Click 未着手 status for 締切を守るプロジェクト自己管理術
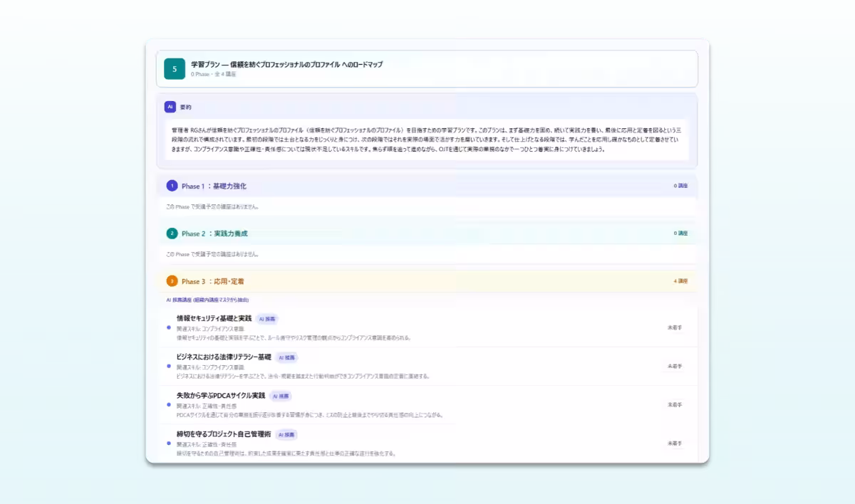 click(x=674, y=443)
